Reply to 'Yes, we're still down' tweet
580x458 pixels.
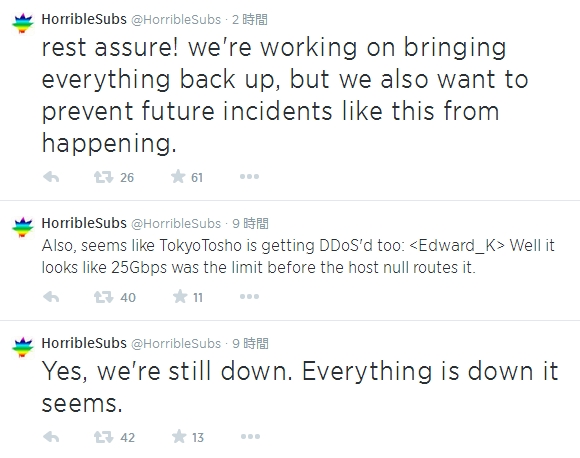[51, 437]
